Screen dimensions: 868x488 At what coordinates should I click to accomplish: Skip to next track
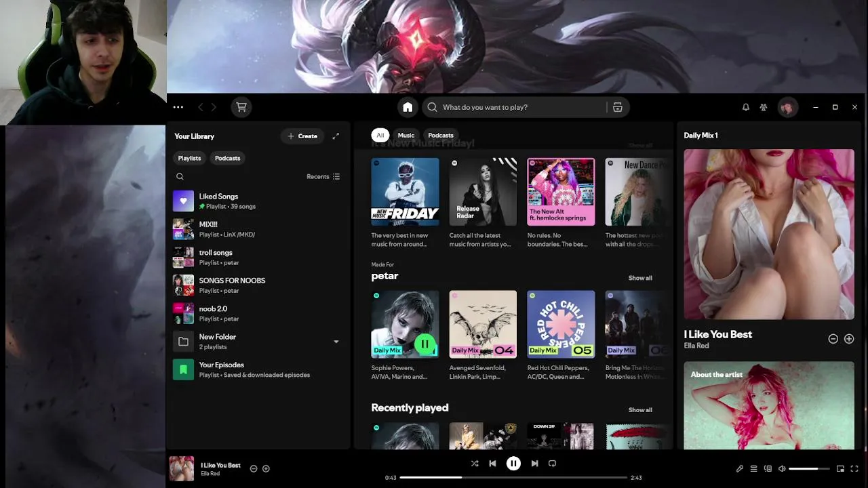tap(534, 464)
